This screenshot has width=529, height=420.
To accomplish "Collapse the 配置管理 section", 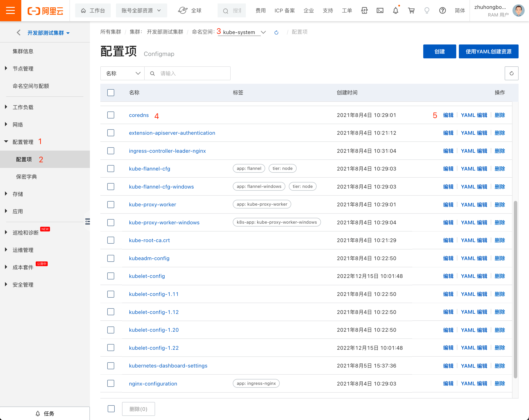I will coord(23,142).
